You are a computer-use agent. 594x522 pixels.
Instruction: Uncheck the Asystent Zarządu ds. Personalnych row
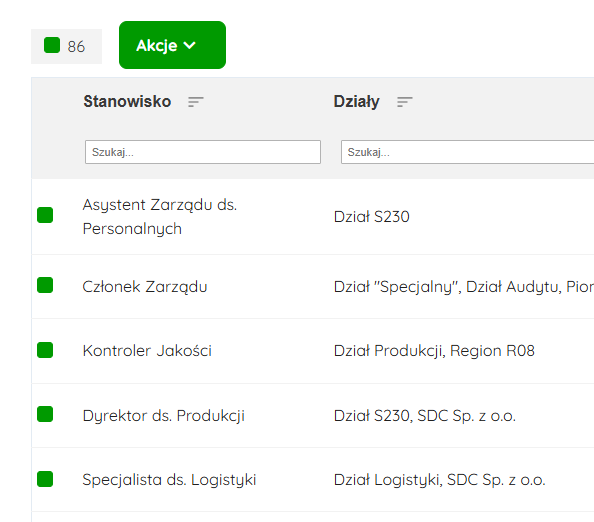click(45, 215)
